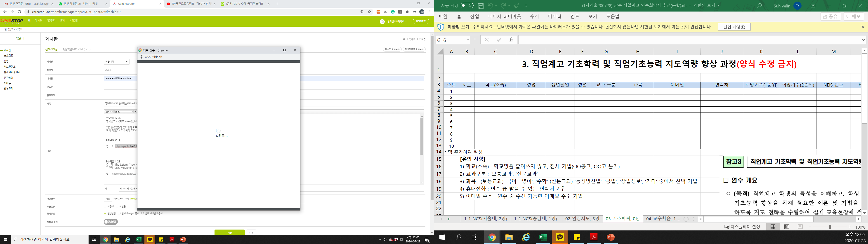Click the Save icon in Excel title bar
The height and width of the screenshot is (244, 868).
coord(481,6)
